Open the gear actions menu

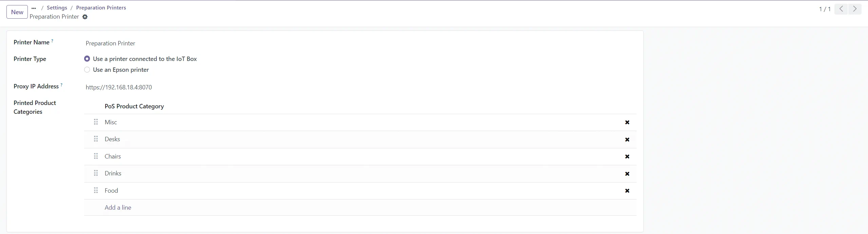pyautogui.click(x=85, y=17)
